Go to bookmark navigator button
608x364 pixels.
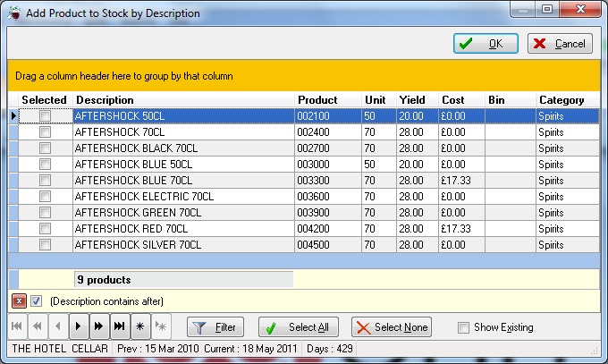tap(161, 326)
